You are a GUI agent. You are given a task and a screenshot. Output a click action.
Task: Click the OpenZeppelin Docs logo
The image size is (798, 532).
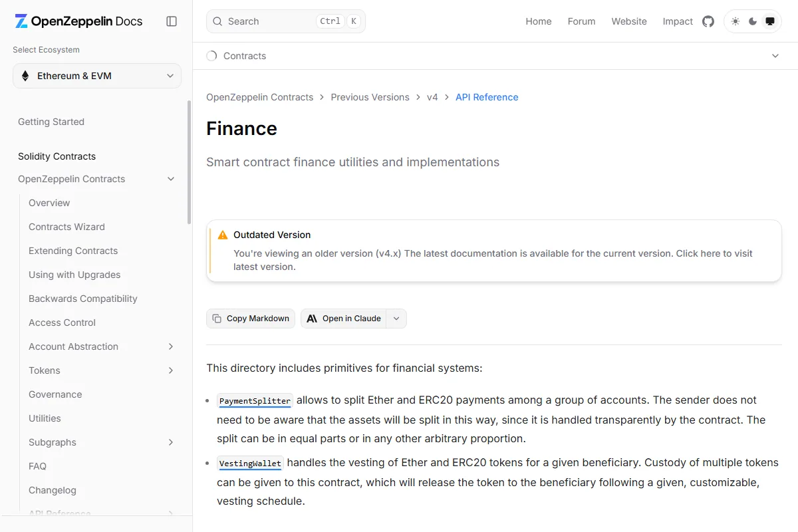(x=78, y=21)
